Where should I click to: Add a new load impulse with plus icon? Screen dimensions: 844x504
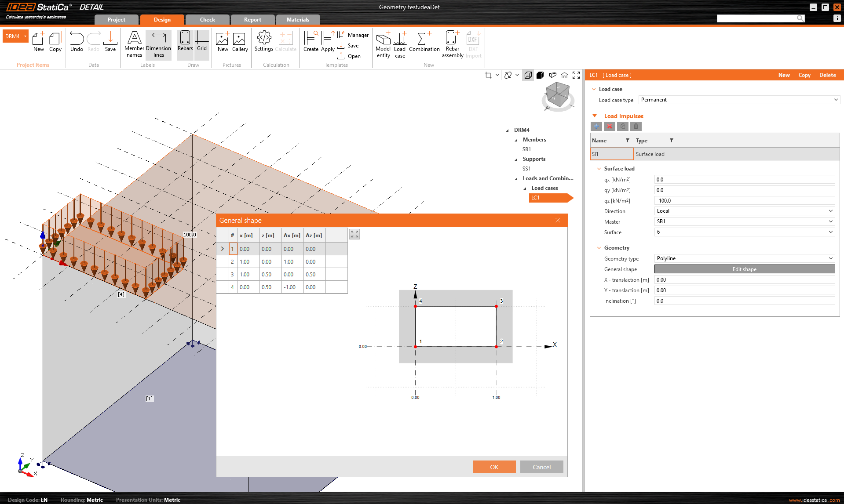596,127
